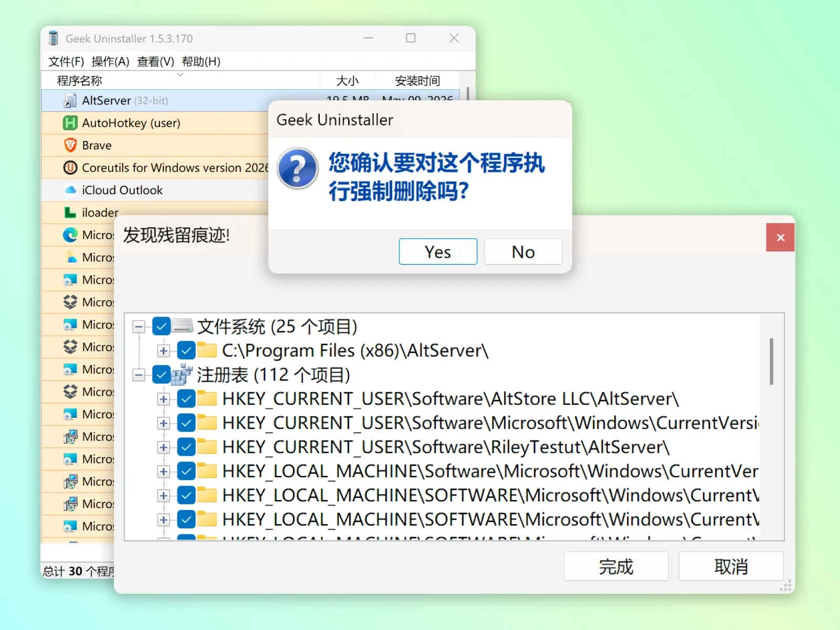840x630 pixels.
Task: Click the file system drive icon
Action: pos(182,326)
